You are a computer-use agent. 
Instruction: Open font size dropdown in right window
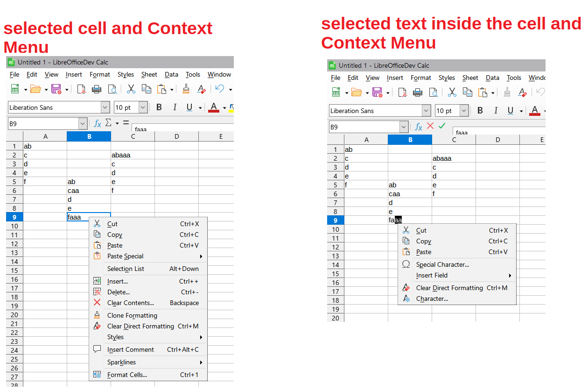(464, 111)
